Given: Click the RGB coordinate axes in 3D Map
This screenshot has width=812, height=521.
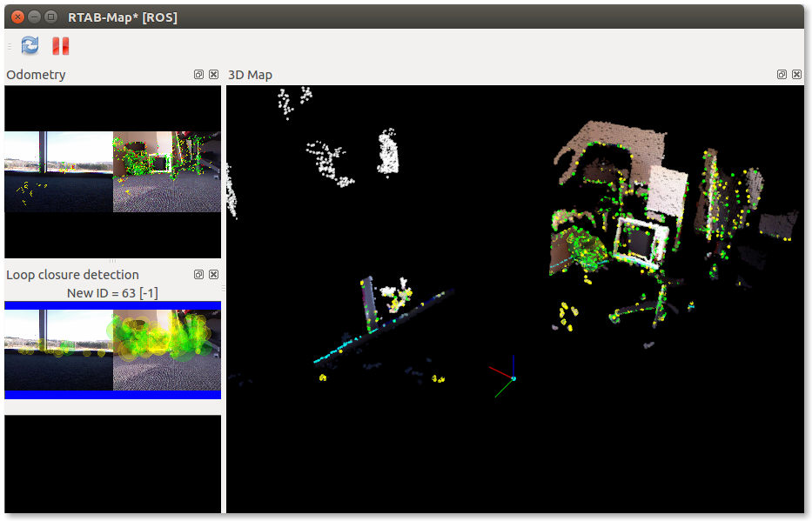Looking at the screenshot, I should (x=512, y=376).
